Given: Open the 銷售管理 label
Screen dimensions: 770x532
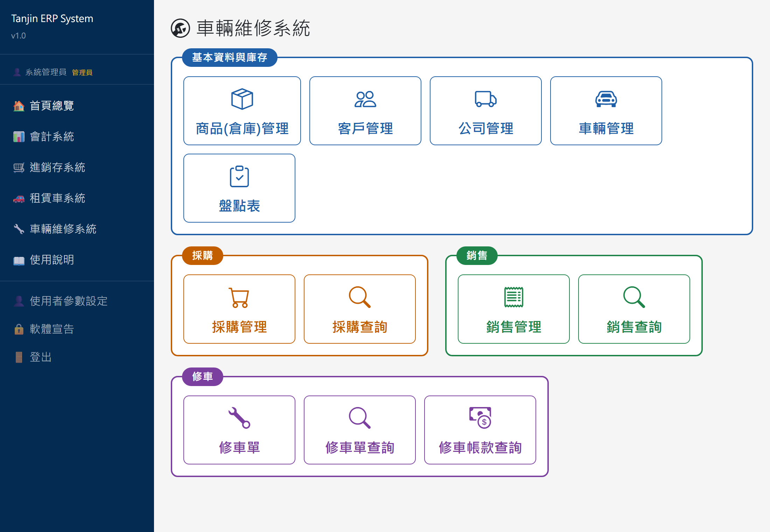Looking at the screenshot, I should pyautogui.click(x=514, y=327).
